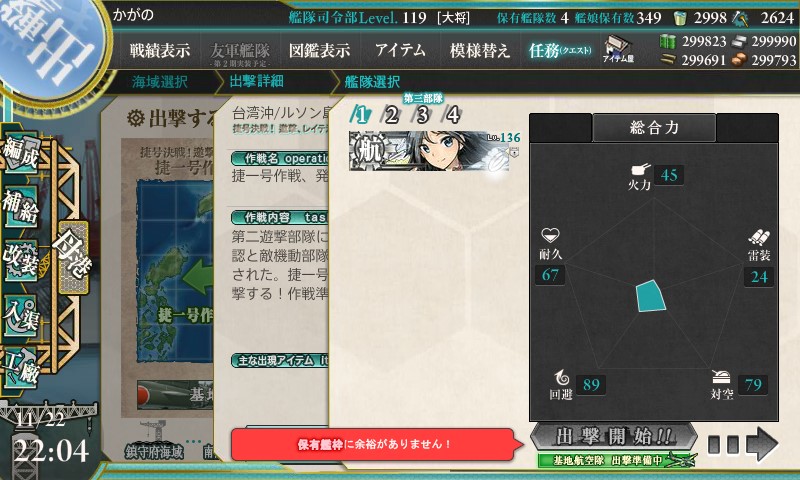Image resolution: width=800 pixels, height=480 pixels.
Task: Select fleet number 4
Action: 453,115
